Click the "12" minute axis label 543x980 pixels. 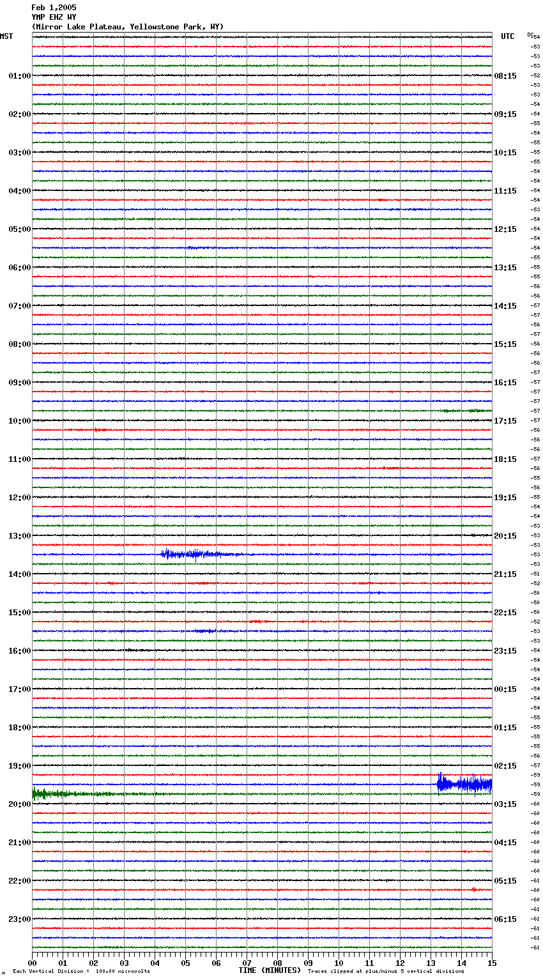(400, 963)
